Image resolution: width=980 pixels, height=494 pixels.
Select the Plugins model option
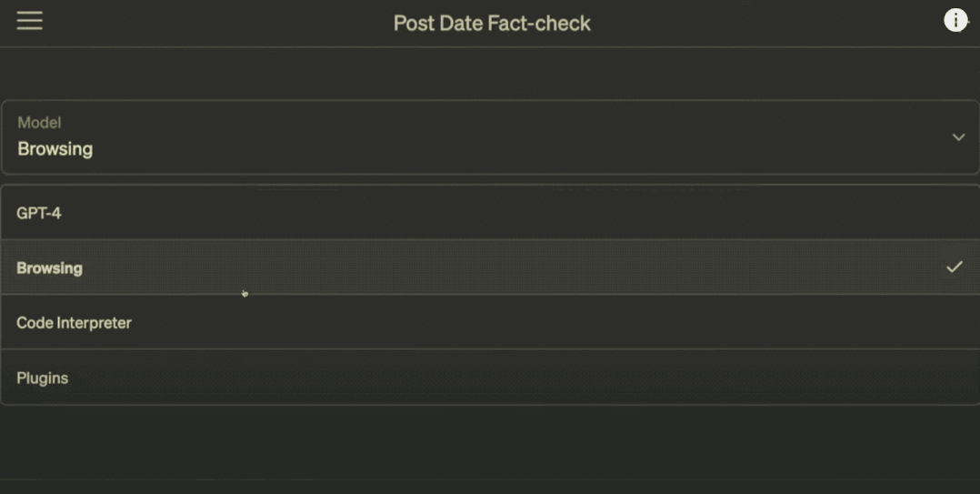(x=490, y=377)
